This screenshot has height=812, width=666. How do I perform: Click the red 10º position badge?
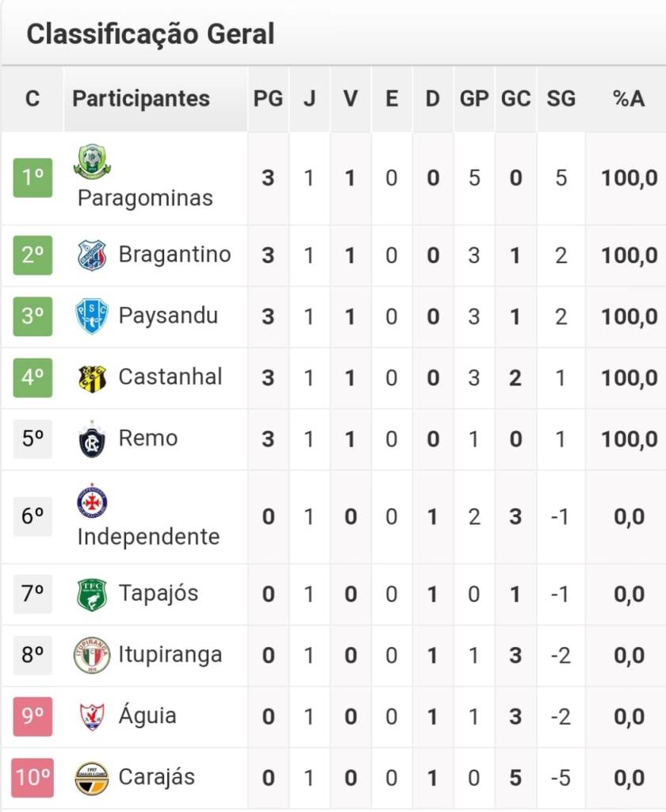coord(33,778)
